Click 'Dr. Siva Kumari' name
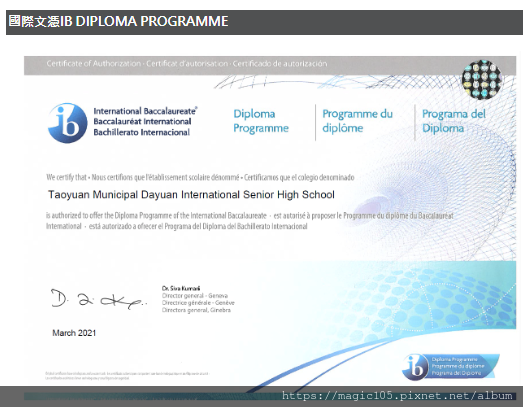The width and height of the screenshot is (523, 407). point(181,288)
